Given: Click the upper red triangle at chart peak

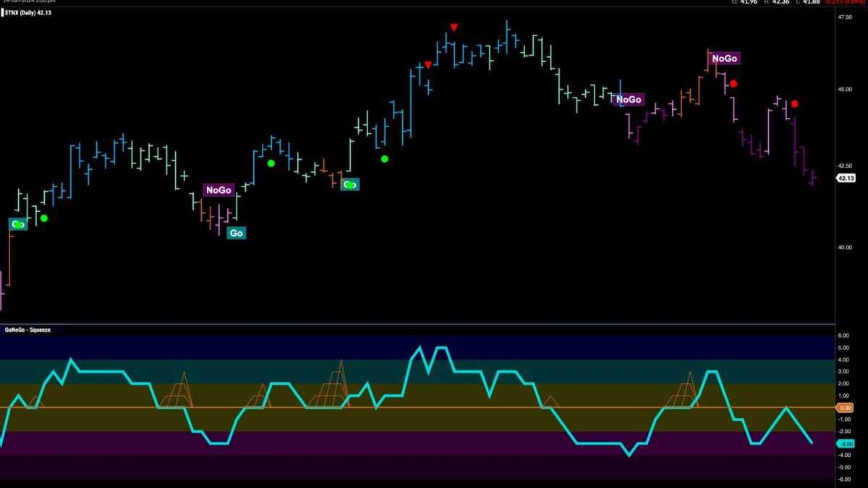Looking at the screenshot, I should pyautogui.click(x=454, y=27).
